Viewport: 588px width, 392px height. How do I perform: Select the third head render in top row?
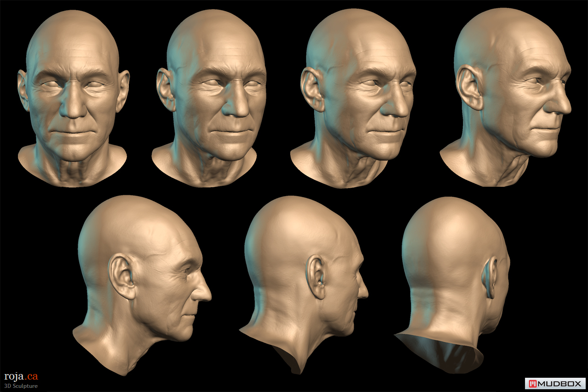(353, 98)
